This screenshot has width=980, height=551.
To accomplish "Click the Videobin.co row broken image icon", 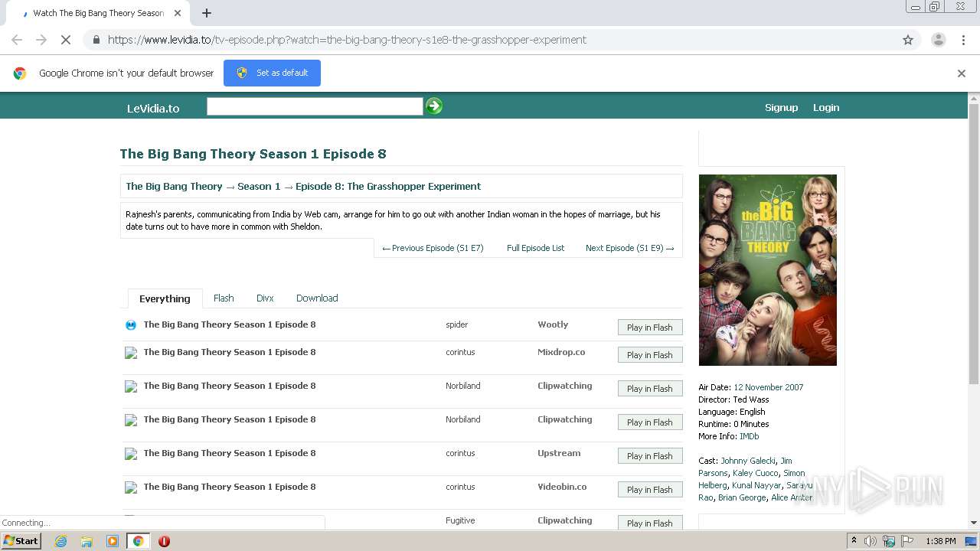I will 131,488.
